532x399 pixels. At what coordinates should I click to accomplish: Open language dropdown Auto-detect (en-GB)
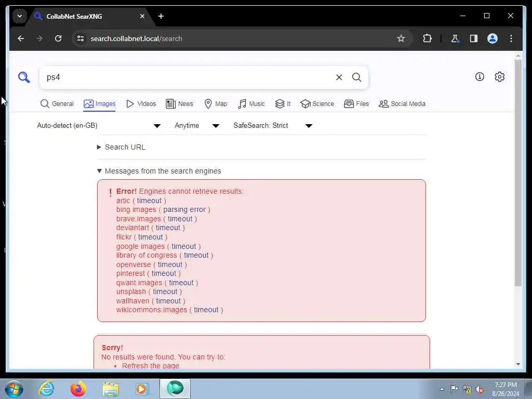point(99,126)
